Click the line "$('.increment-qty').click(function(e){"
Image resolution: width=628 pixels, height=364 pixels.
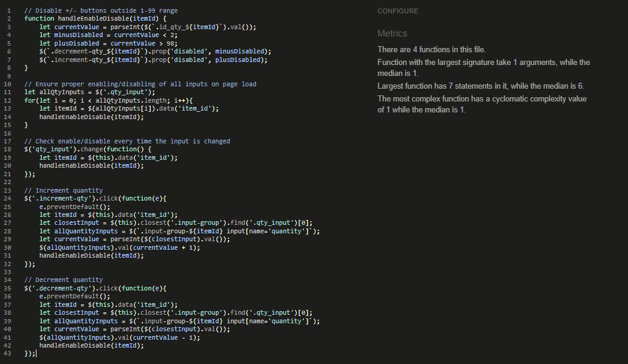pos(95,198)
